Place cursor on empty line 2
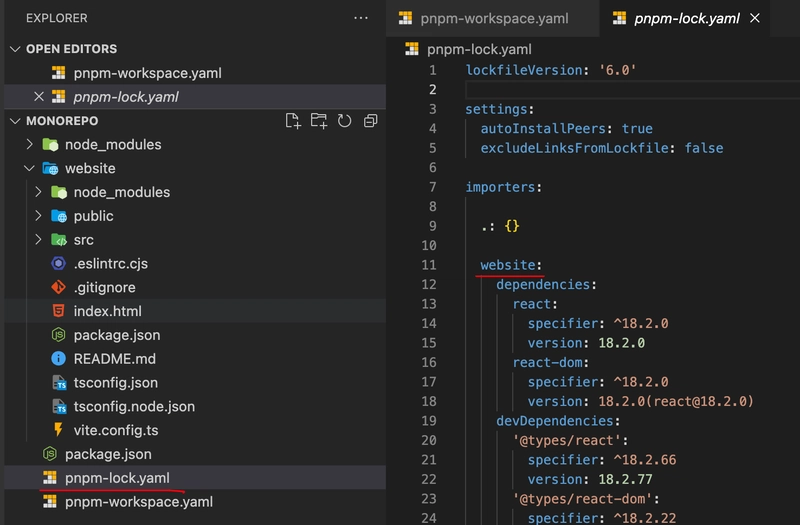Viewport: 800px width, 525px height. [x=633, y=90]
